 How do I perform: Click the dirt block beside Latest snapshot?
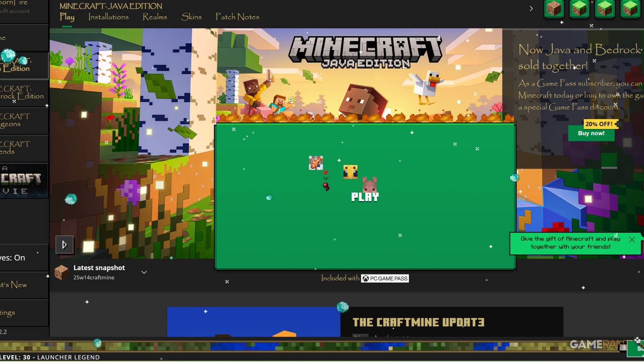click(x=62, y=272)
